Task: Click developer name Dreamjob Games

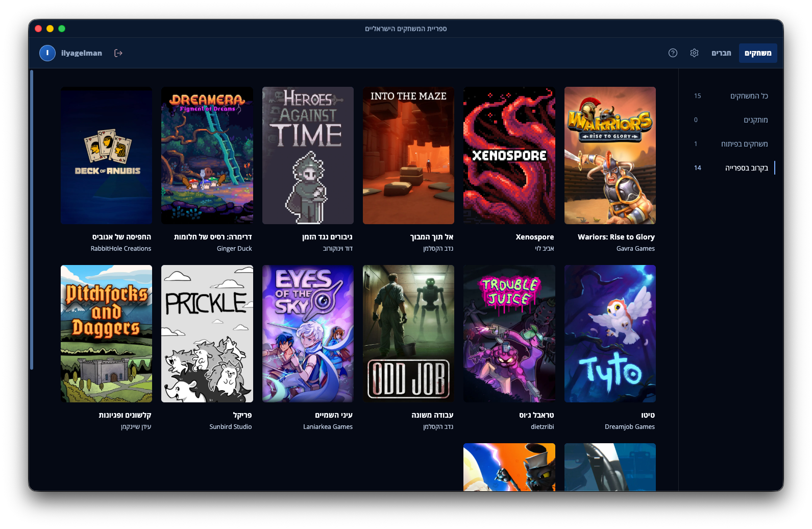Action: 630,427
